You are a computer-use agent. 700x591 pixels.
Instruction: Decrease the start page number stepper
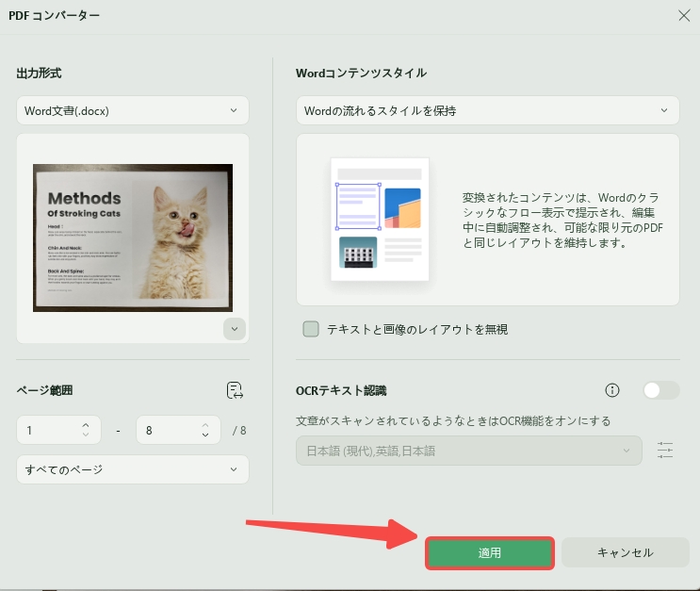[86, 435]
